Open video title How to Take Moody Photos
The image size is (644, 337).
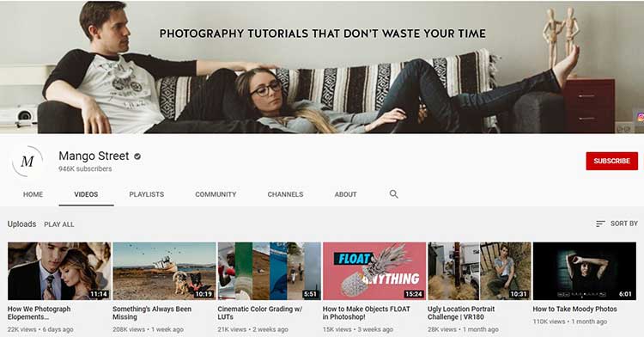575,309
